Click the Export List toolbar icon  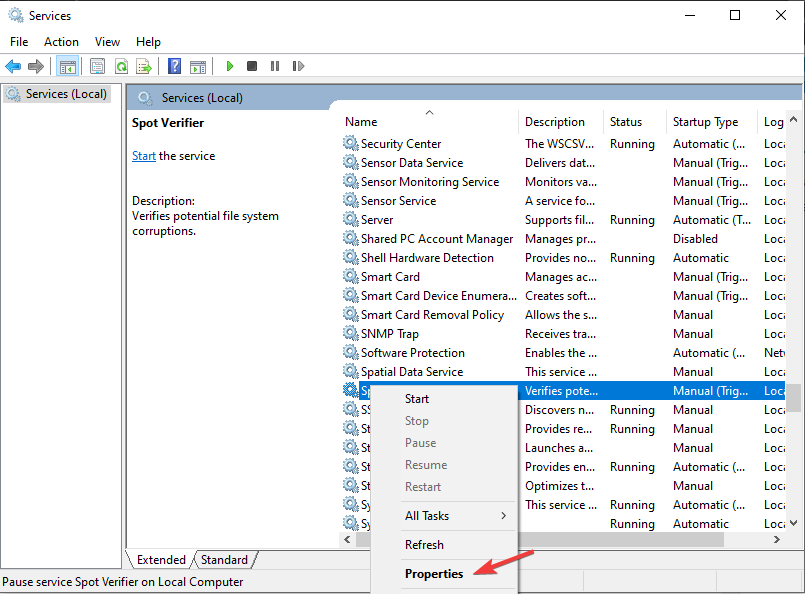pos(144,66)
